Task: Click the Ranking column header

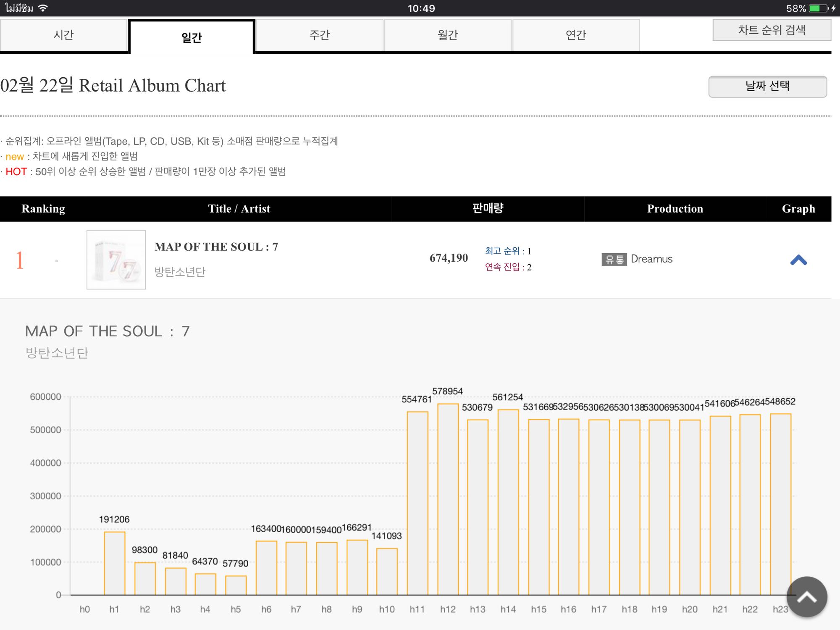Action: [x=43, y=209]
